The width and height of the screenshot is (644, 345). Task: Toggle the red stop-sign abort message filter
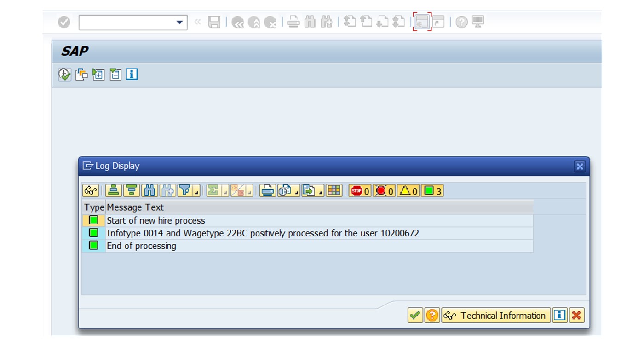(360, 190)
